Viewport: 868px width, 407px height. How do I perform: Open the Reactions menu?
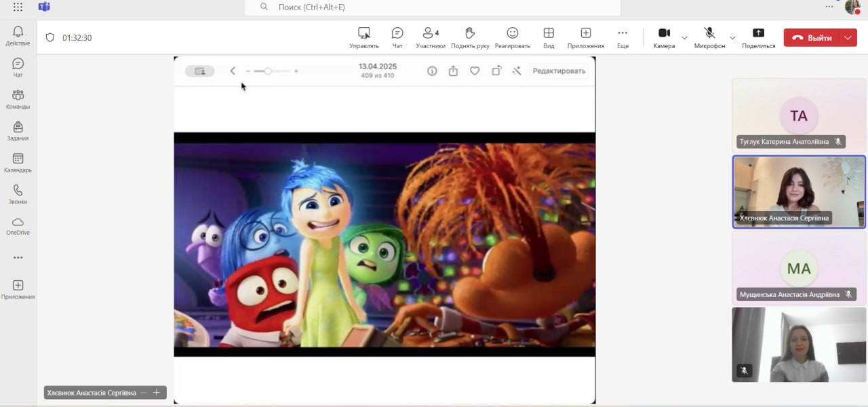tap(512, 37)
